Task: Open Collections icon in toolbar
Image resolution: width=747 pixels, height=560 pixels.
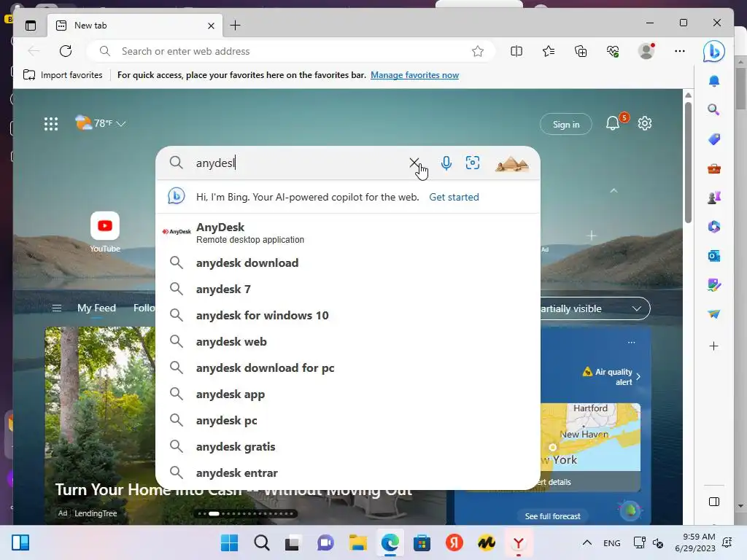Action: pyautogui.click(x=581, y=51)
